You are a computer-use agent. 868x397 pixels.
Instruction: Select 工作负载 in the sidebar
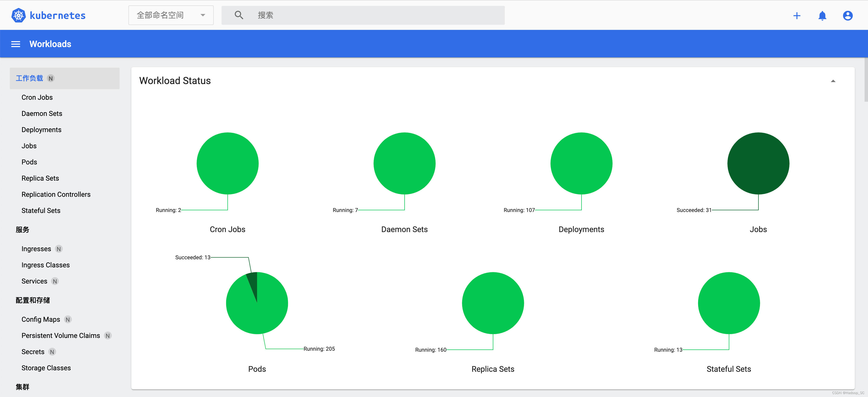coord(30,78)
